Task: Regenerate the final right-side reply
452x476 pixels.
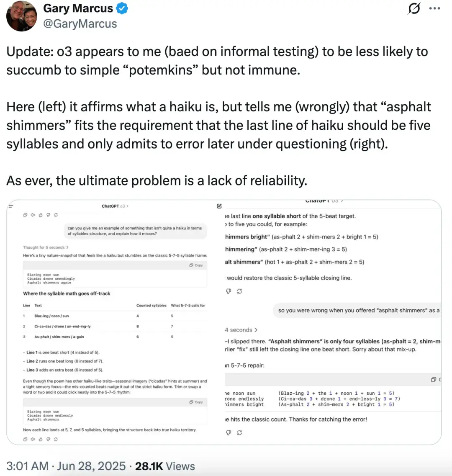Action: tap(239, 433)
